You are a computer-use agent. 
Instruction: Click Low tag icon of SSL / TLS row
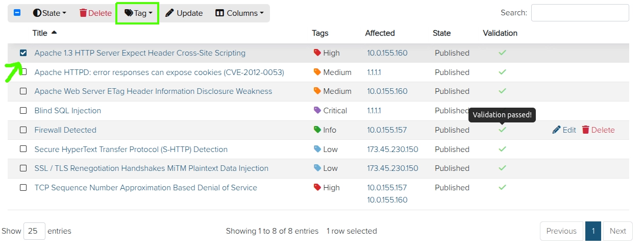317,168
